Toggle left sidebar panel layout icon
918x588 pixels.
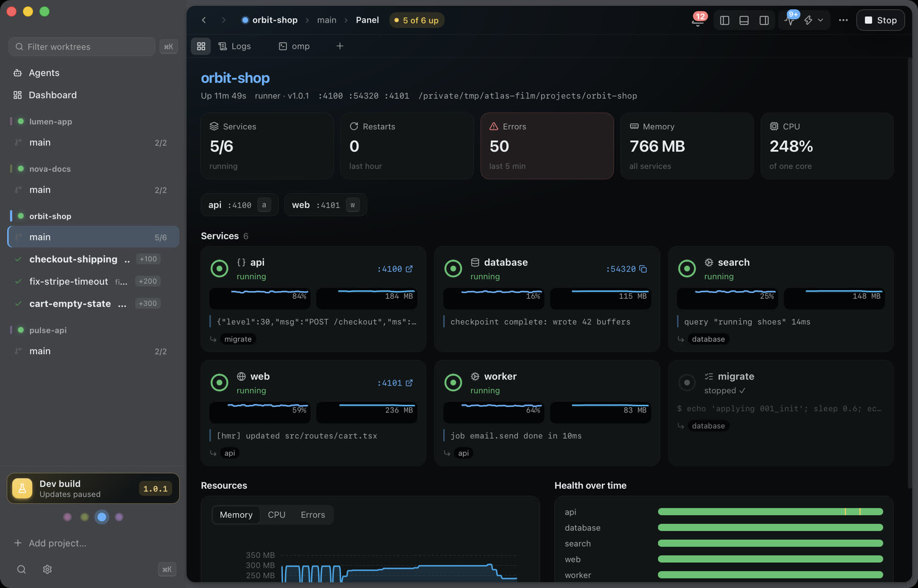pos(724,20)
